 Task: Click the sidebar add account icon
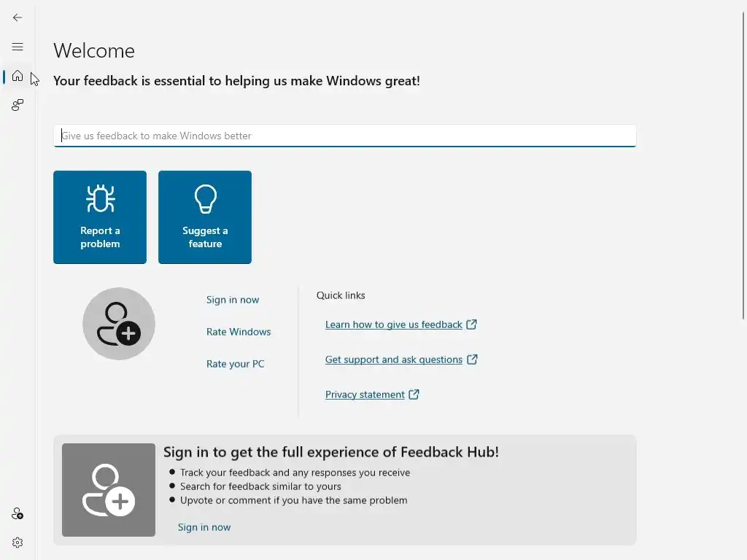tap(18, 513)
